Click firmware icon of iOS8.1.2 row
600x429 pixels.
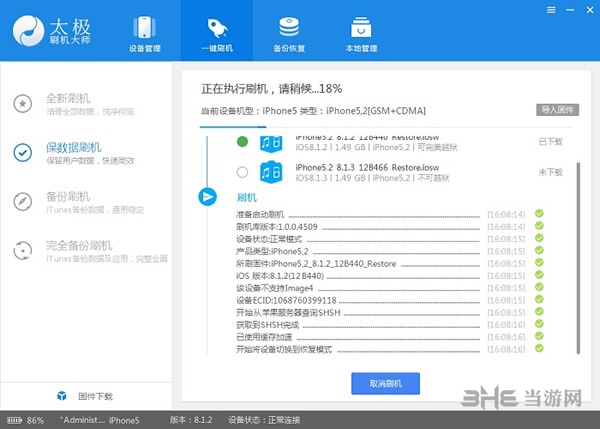(x=271, y=144)
